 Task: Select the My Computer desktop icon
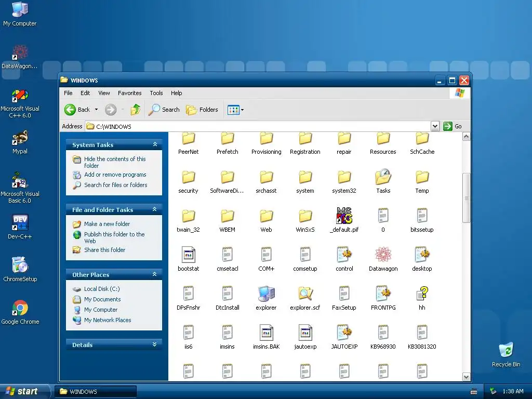coord(20,14)
